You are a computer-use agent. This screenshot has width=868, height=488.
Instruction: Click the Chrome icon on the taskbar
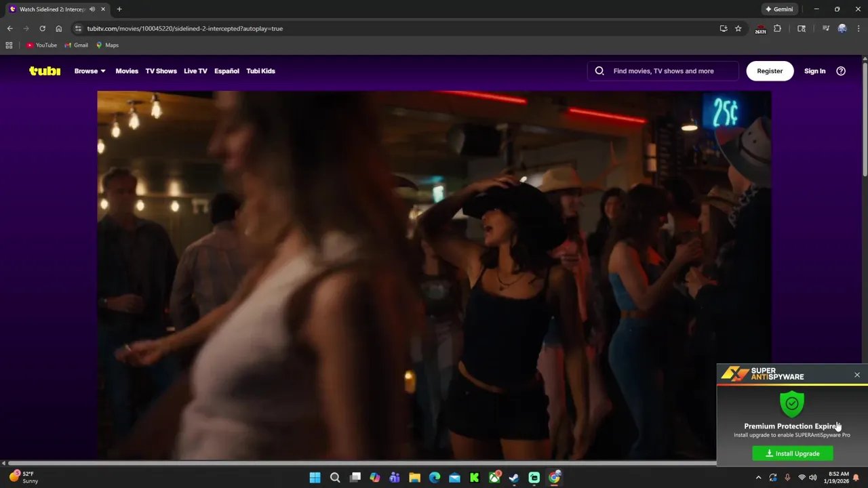554,478
